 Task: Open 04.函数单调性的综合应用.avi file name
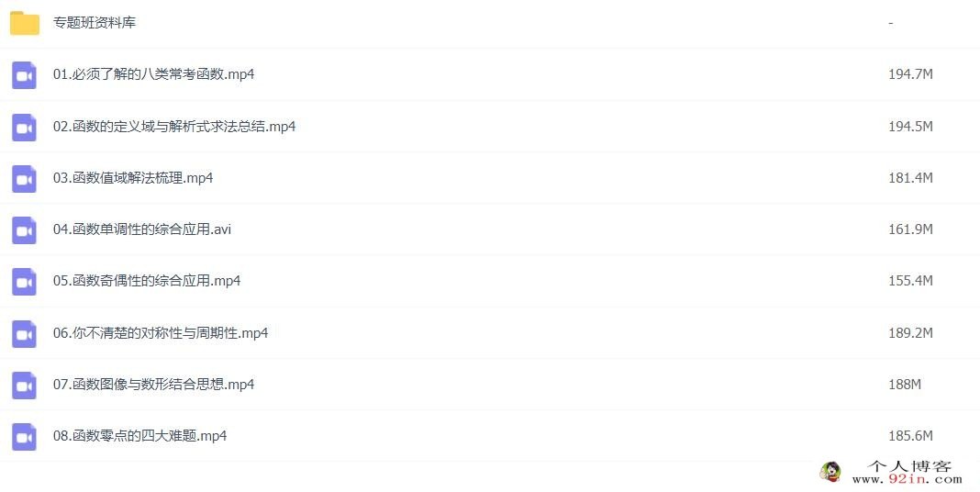tap(142, 229)
